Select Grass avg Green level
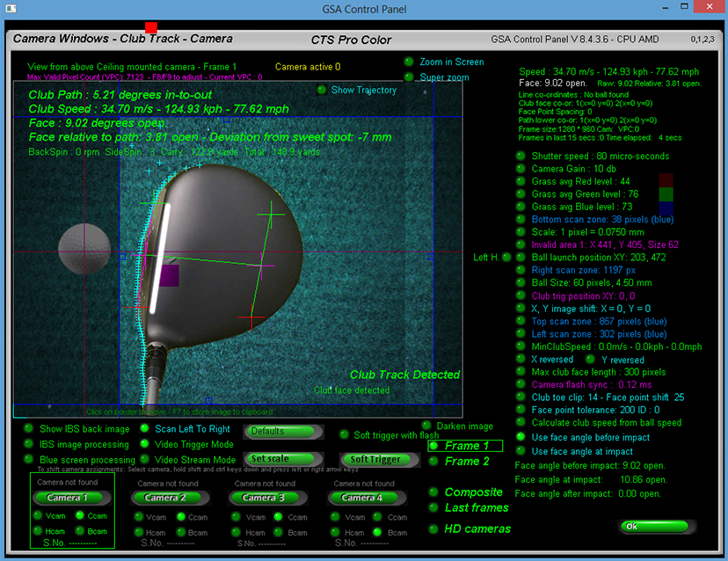Viewport: 728px width, 561px height. pyautogui.click(x=521, y=193)
